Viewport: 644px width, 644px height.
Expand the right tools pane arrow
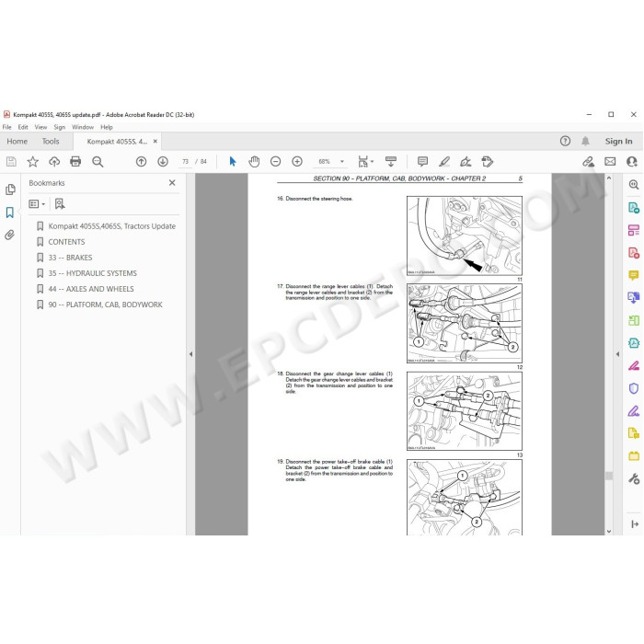click(617, 354)
